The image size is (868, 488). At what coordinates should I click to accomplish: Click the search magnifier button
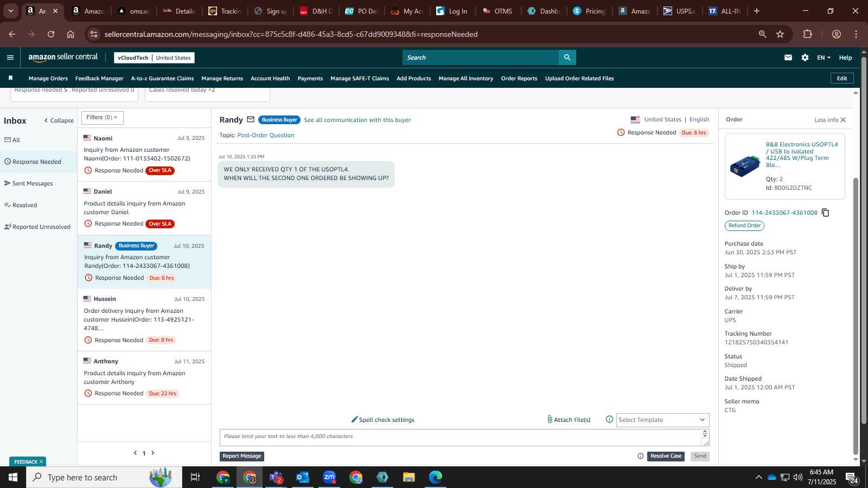click(x=567, y=57)
